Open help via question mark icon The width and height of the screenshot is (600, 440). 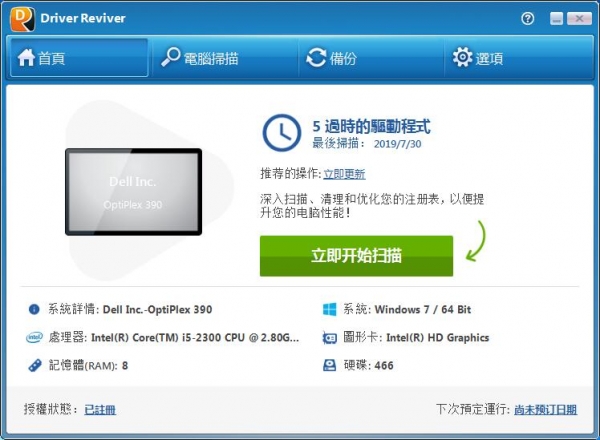(x=528, y=18)
